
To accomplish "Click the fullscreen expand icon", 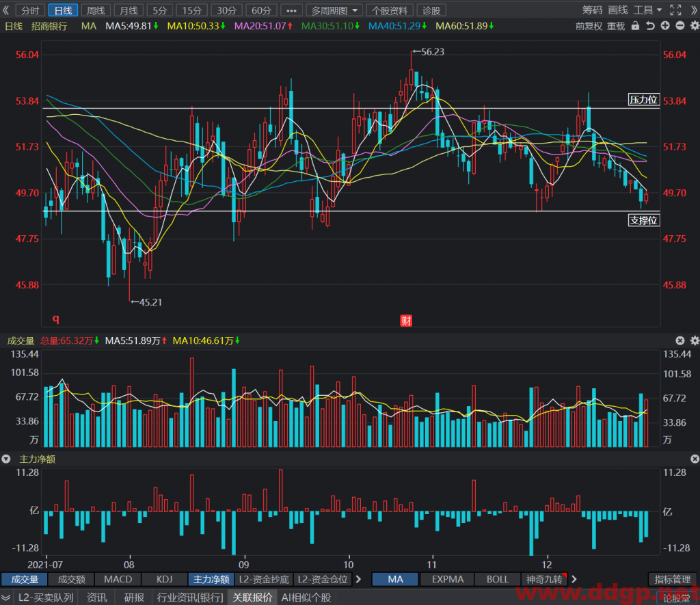I will (675, 10).
